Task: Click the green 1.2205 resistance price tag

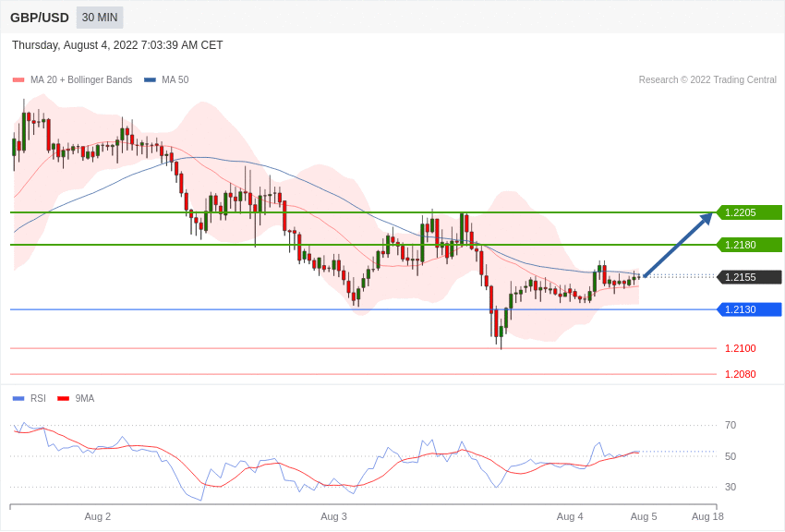Action: (x=750, y=212)
